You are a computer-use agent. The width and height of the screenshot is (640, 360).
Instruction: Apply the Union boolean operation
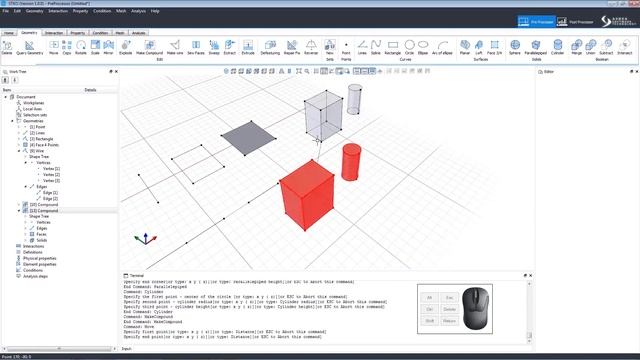[x=591, y=47]
